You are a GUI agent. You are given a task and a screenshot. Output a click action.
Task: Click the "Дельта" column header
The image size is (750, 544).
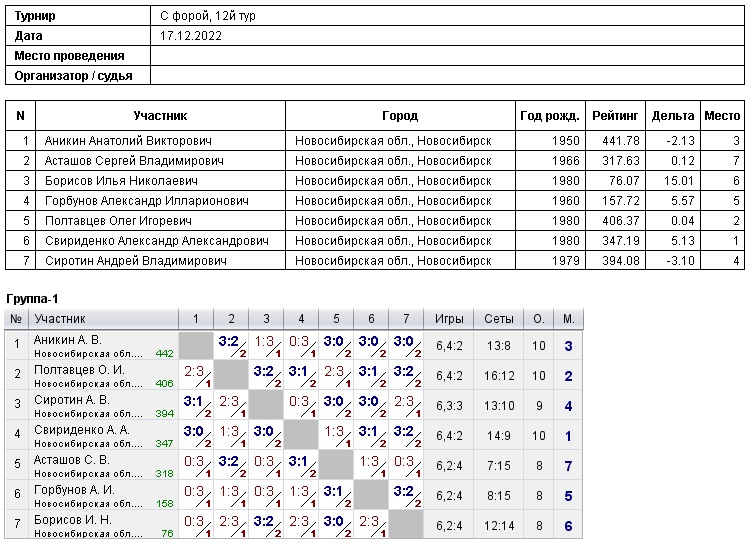coord(672,116)
